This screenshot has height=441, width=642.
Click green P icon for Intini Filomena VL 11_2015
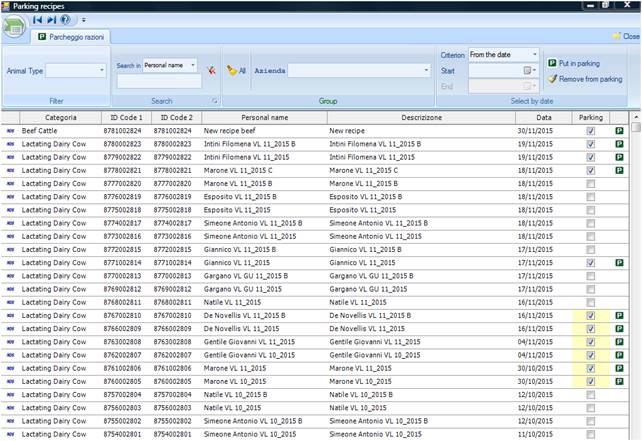619,157
